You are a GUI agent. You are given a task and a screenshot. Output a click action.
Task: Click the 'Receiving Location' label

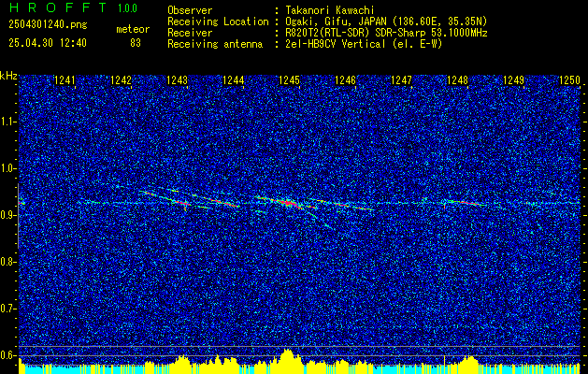click(218, 22)
